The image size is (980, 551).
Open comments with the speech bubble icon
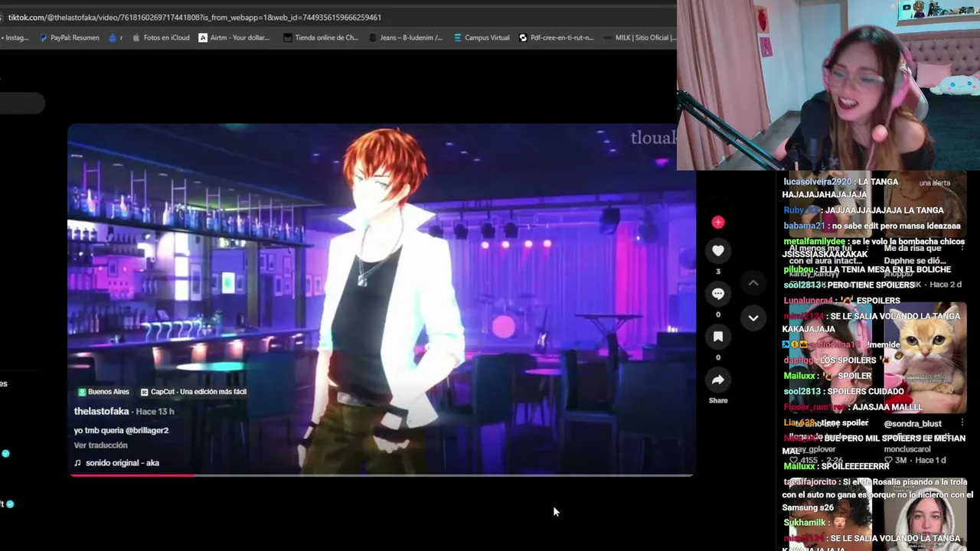(x=718, y=294)
